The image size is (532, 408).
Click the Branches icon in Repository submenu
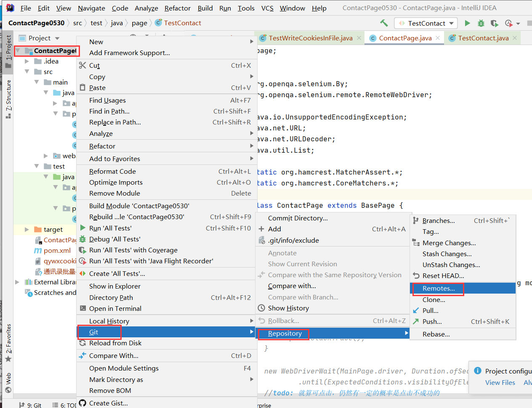[x=416, y=220]
